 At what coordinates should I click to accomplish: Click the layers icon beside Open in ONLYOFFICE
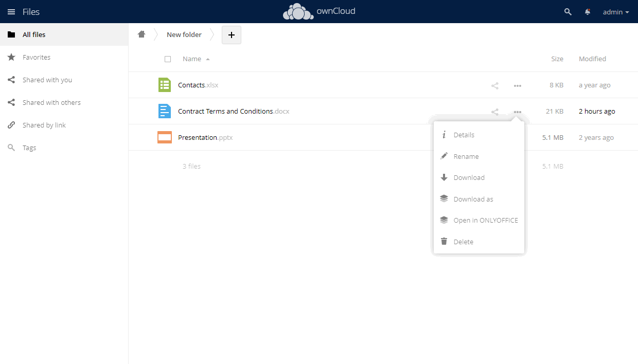444,220
